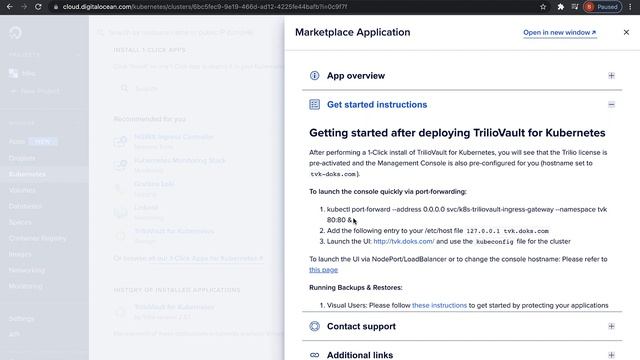
Task: Click the address bar URL
Action: [205, 7]
